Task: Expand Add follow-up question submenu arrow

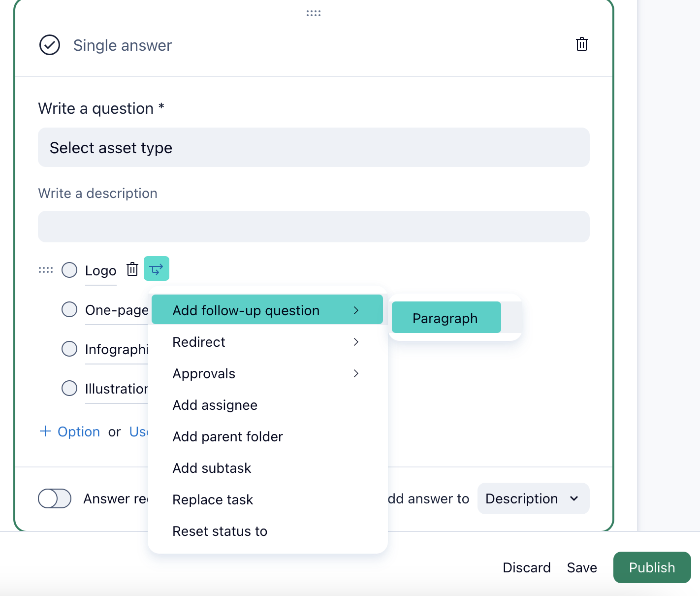Action: [x=356, y=310]
